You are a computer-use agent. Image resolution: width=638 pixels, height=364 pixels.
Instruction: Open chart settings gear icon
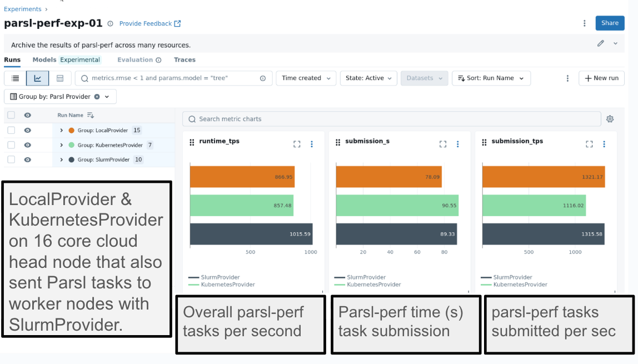coord(610,119)
